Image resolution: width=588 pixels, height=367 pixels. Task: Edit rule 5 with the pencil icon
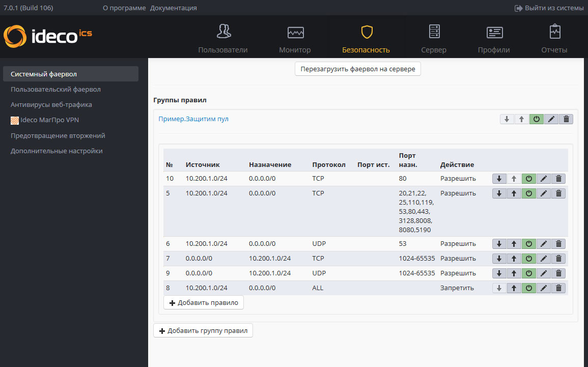click(x=544, y=193)
